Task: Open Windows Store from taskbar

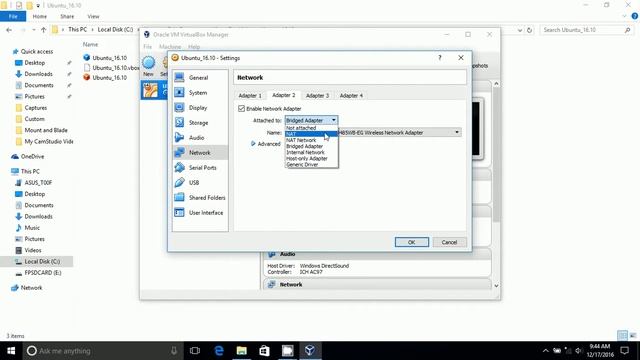Action: (x=264, y=351)
